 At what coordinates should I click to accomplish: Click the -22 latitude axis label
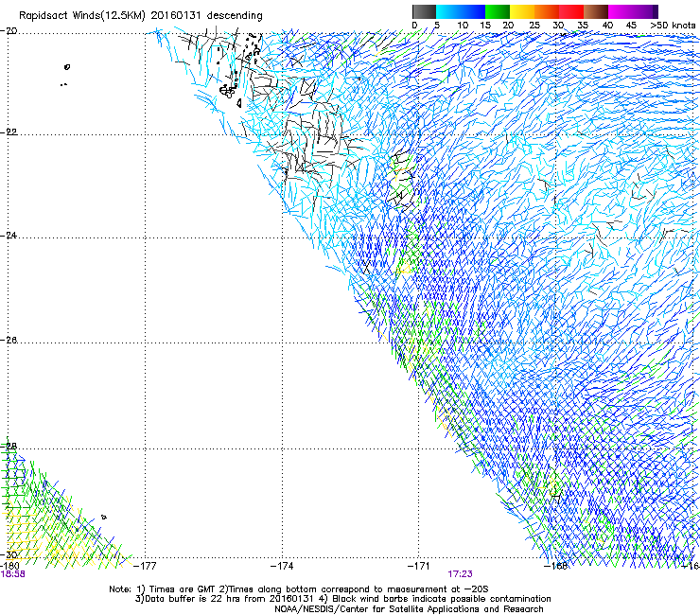tap(9, 132)
